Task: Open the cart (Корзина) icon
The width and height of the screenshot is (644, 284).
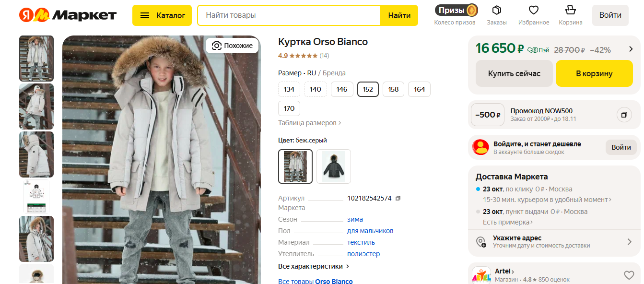Action: pos(570,11)
